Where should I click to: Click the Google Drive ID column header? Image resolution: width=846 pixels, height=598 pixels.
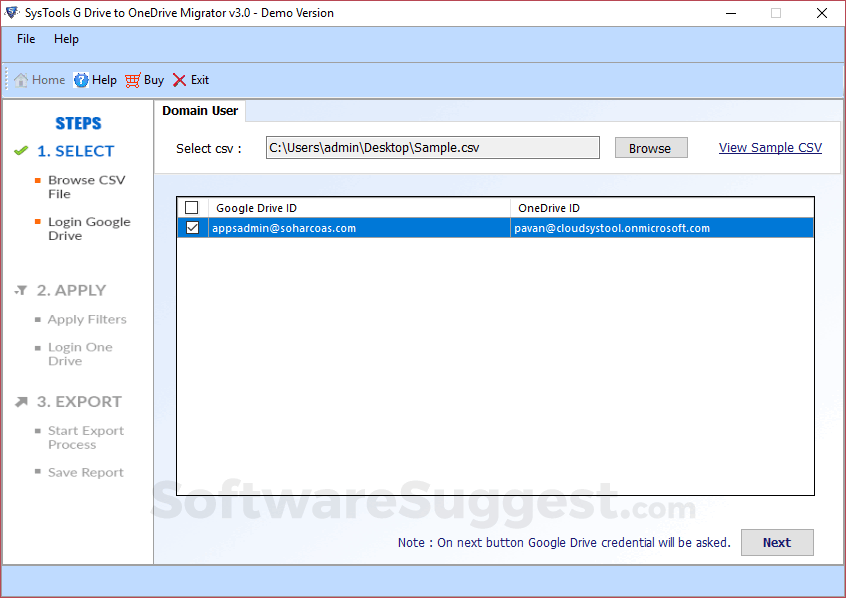pos(359,208)
